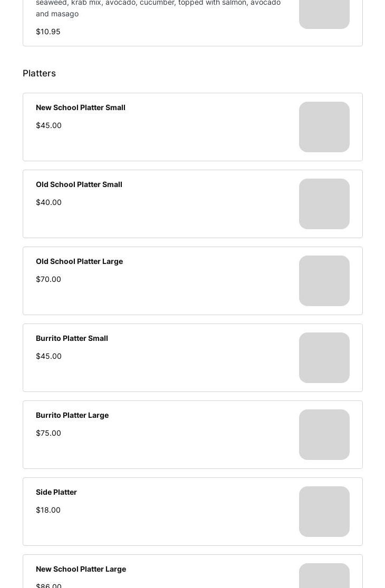385x588 pixels.
Task: Open the Side Platter item
Action: (56, 492)
